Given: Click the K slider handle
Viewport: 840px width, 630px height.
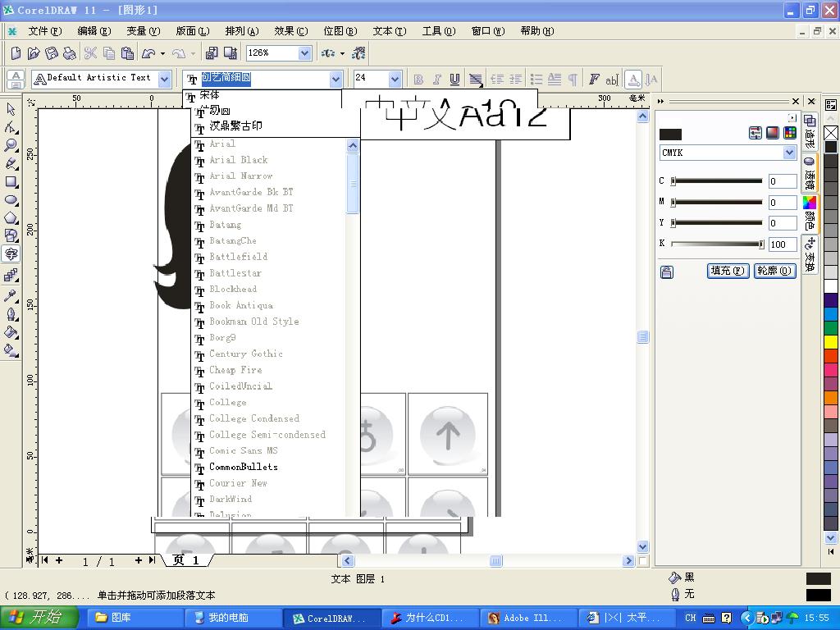Looking at the screenshot, I should (x=760, y=244).
